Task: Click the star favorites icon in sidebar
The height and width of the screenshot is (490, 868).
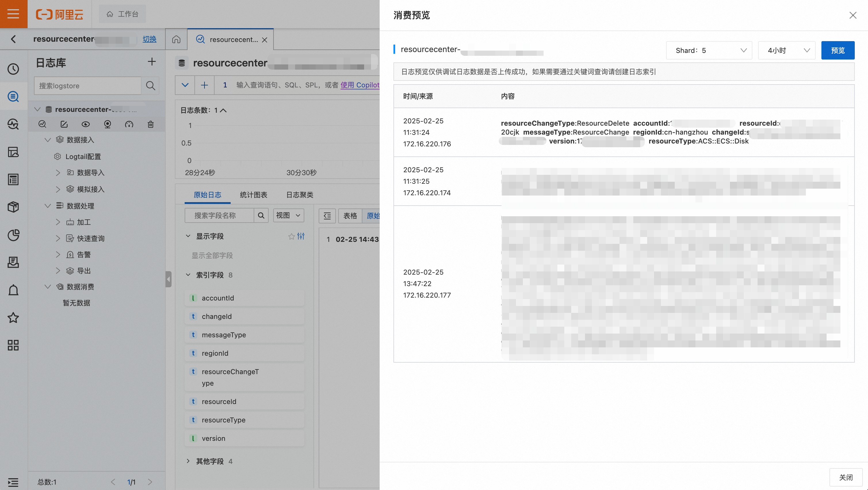Action: 14,317
